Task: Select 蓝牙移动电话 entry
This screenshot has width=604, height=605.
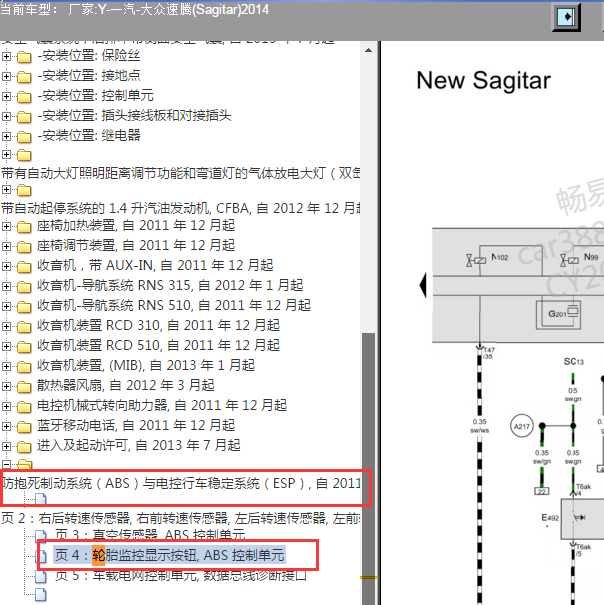Action: click(136, 426)
